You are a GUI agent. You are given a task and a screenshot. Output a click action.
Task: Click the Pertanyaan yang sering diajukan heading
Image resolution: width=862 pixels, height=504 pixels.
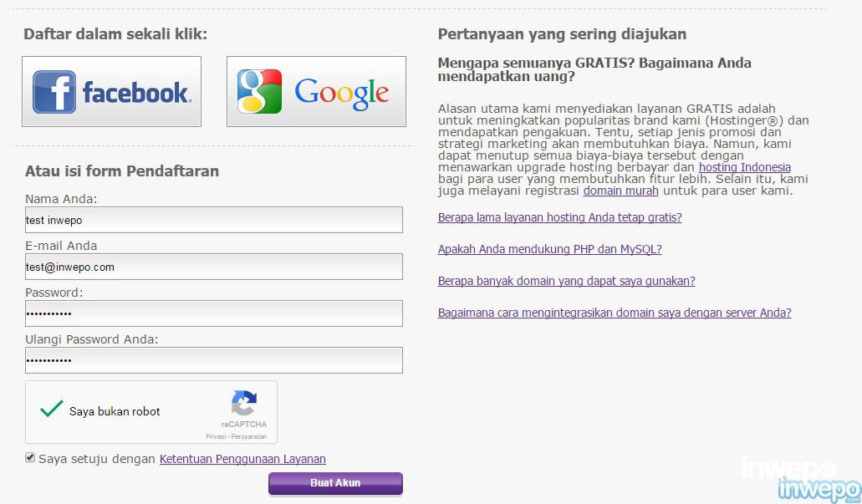[x=562, y=34]
